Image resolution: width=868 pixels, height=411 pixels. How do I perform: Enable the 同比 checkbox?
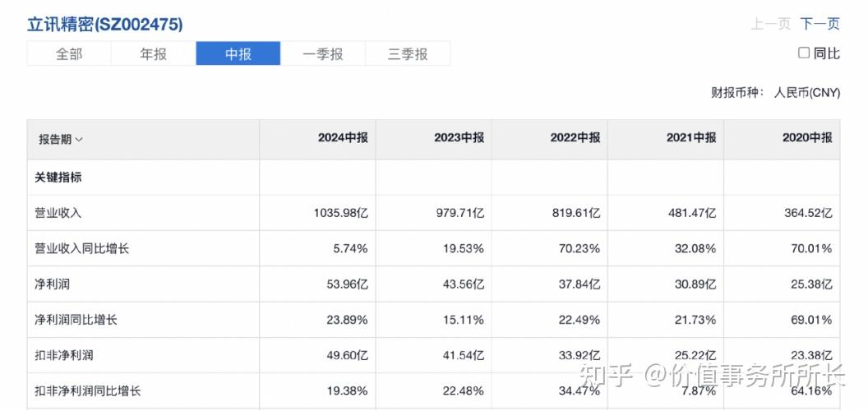[804, 53]
